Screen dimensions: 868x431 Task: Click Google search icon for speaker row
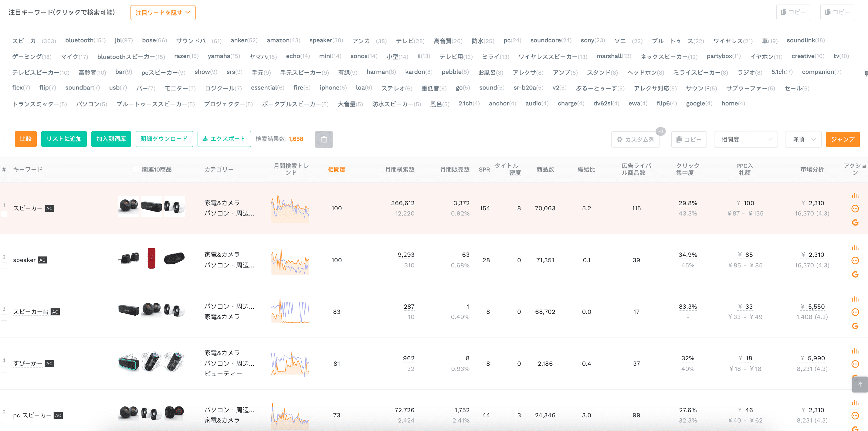pyautogui.click(x=855, y=274)
